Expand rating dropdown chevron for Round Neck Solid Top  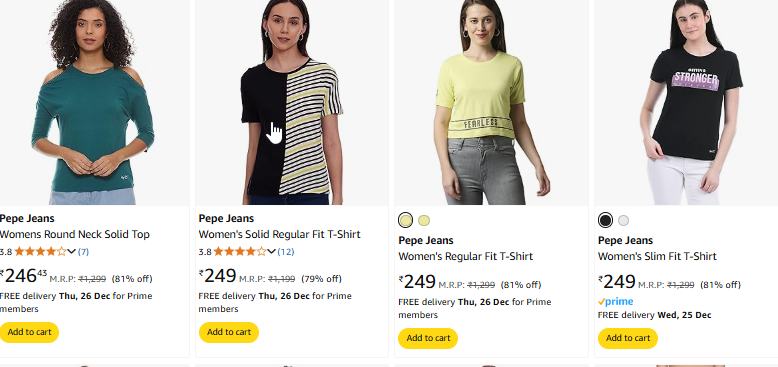(x=71, y=251)
